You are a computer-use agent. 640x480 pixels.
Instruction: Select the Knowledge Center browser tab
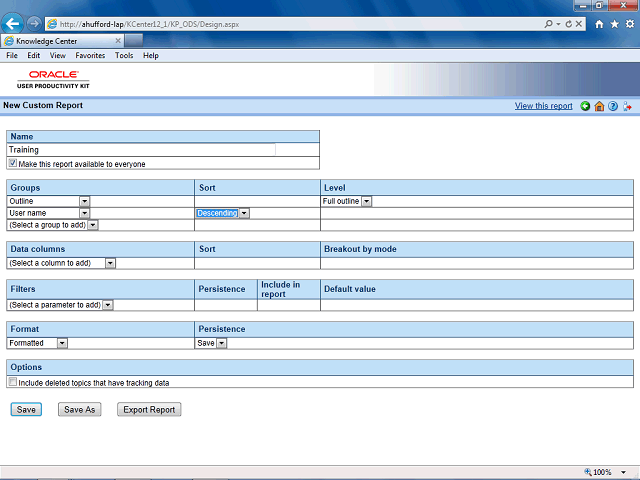coord(62,41)
